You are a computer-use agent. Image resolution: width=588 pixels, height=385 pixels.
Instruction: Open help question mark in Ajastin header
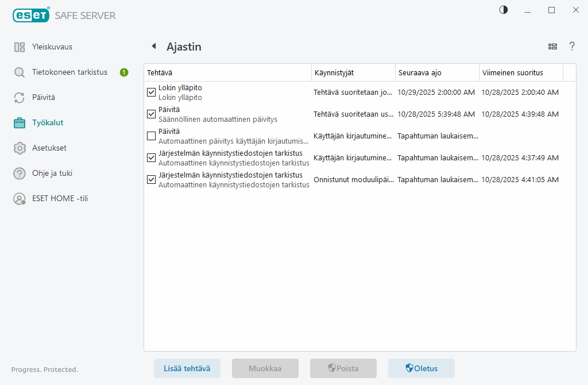572,47
